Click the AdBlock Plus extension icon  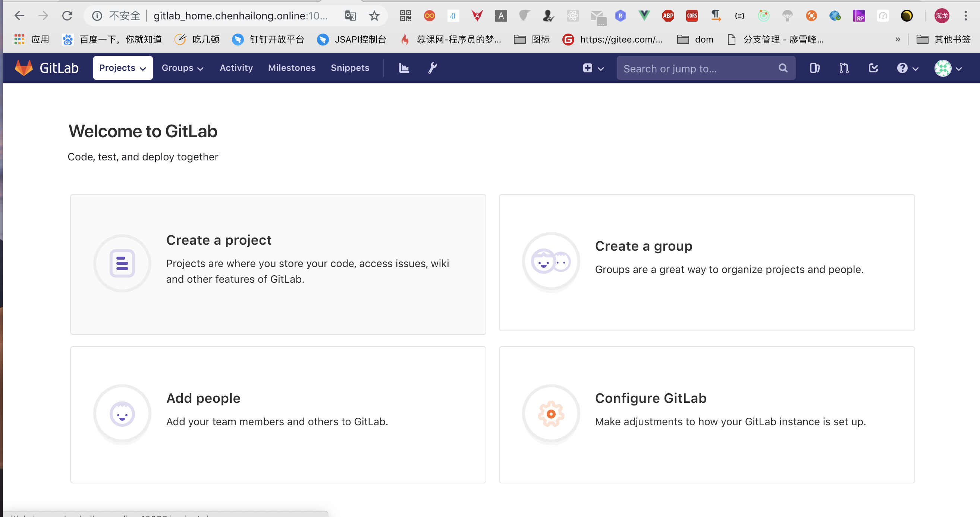tap(668, 16)
